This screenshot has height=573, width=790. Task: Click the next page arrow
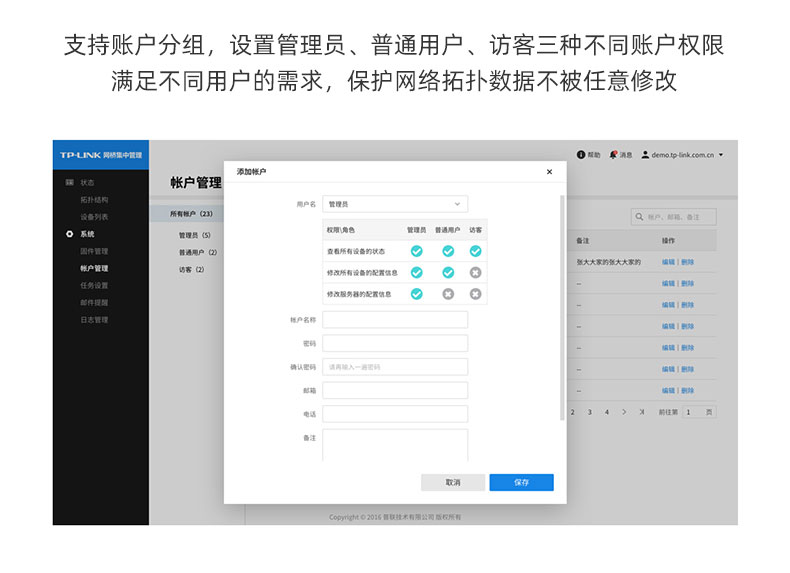tap(624, 412)
